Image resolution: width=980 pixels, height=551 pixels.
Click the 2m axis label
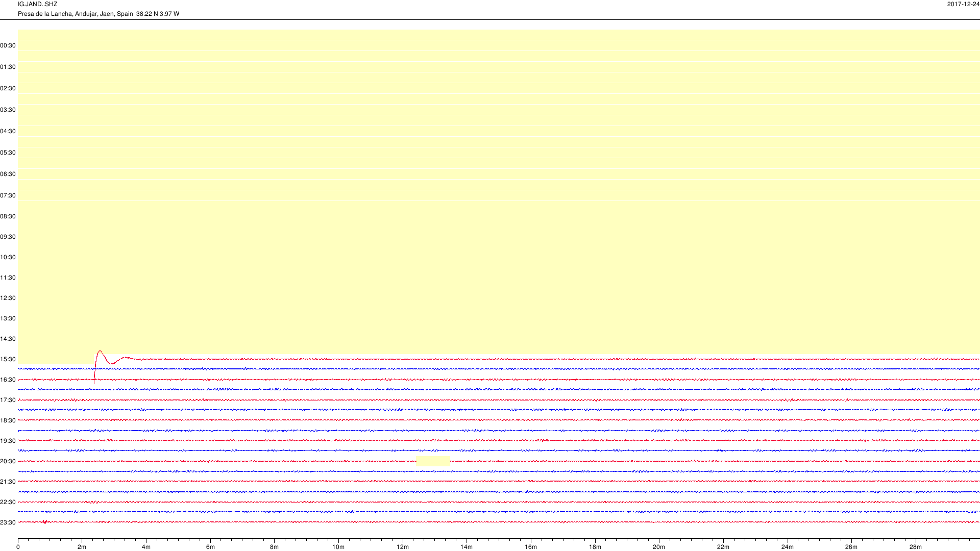82,547
